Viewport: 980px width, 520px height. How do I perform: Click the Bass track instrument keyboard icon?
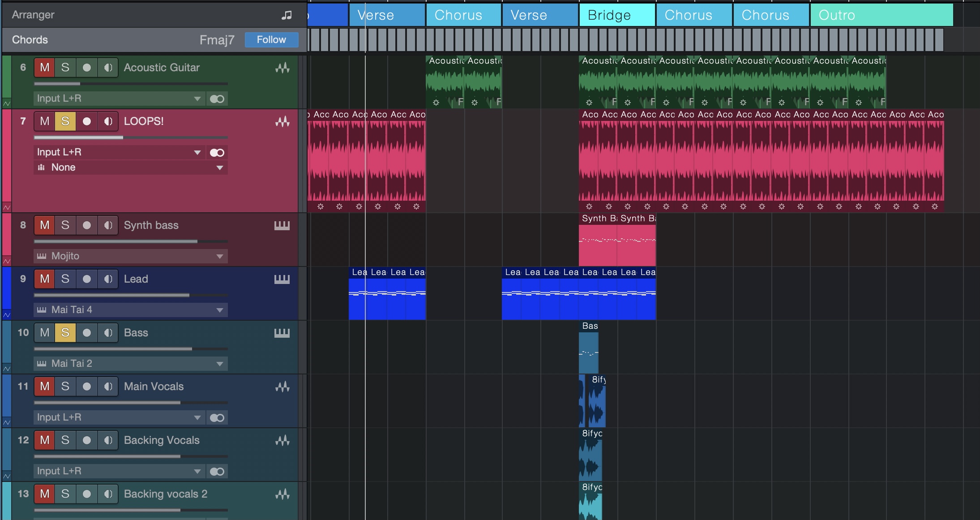tap(282, 333)
